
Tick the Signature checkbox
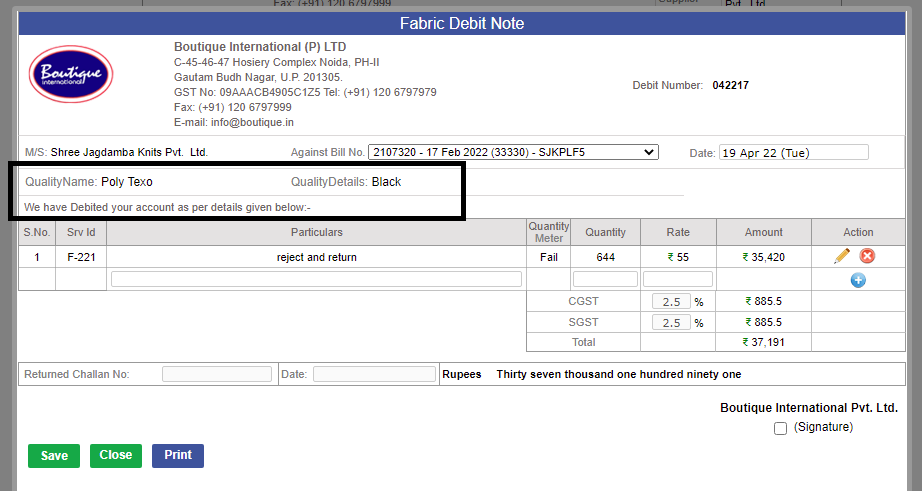(780, 428)
